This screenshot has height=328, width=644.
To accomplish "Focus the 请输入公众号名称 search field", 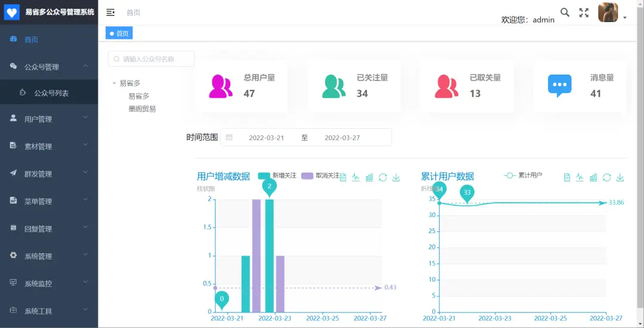I will 151,58.
